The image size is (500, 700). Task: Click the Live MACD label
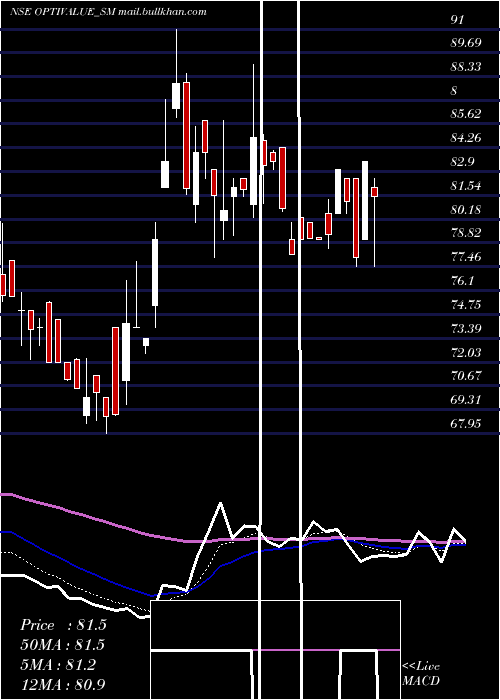click(x=421, y=673)
